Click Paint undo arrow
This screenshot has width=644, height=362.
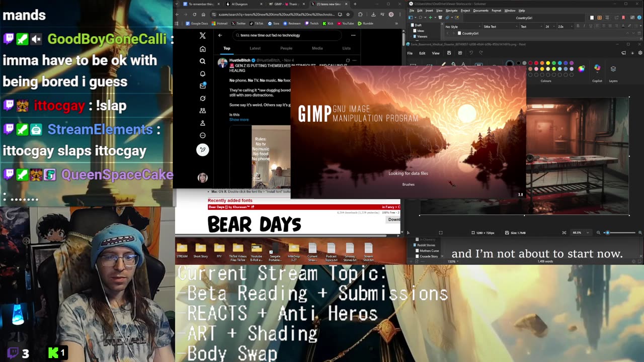pos(471,53)
